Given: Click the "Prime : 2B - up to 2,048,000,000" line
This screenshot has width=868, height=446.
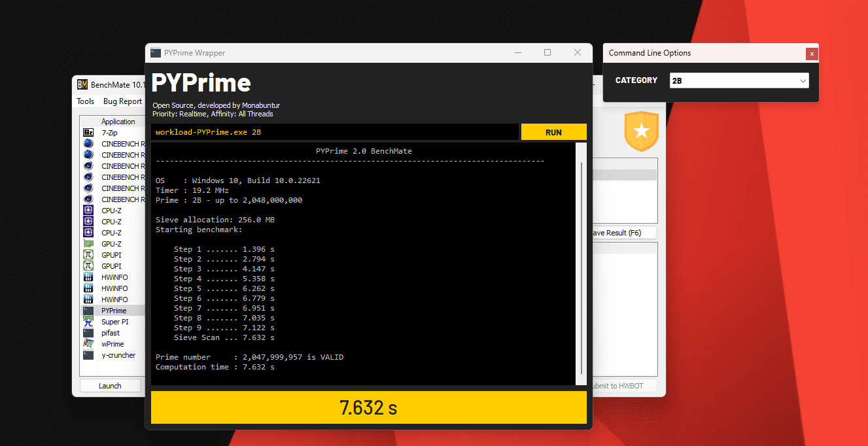Looking at the screenshot, I should point(229,200).
